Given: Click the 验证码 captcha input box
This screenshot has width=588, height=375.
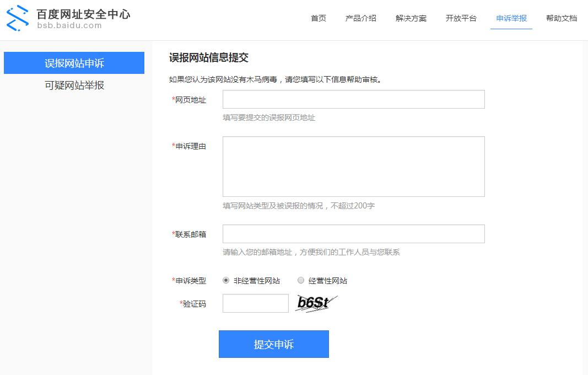Looking at the screenshot, I should [x=255, y=303].
